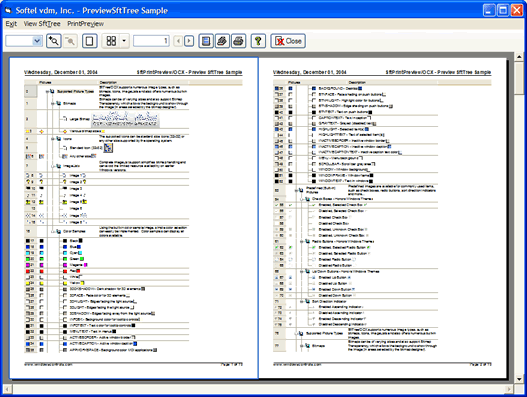Collapse the Color Samples tree node

(x=52, y=232)
